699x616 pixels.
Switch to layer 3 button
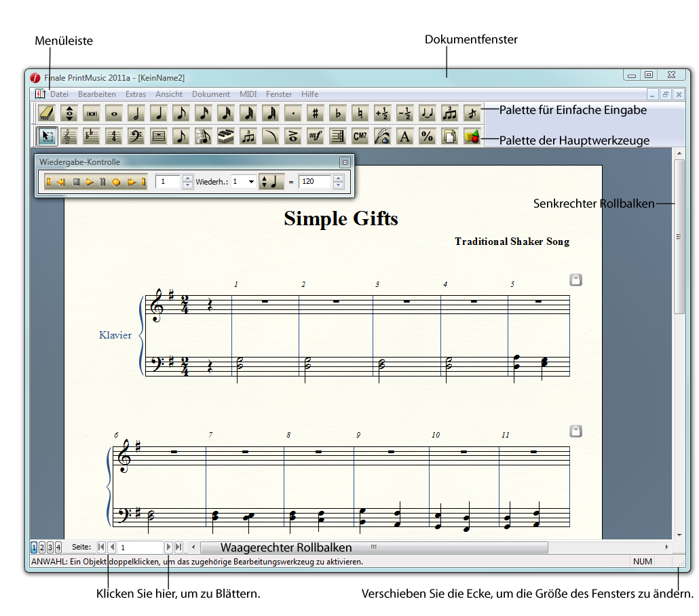[x=50, y=547]
